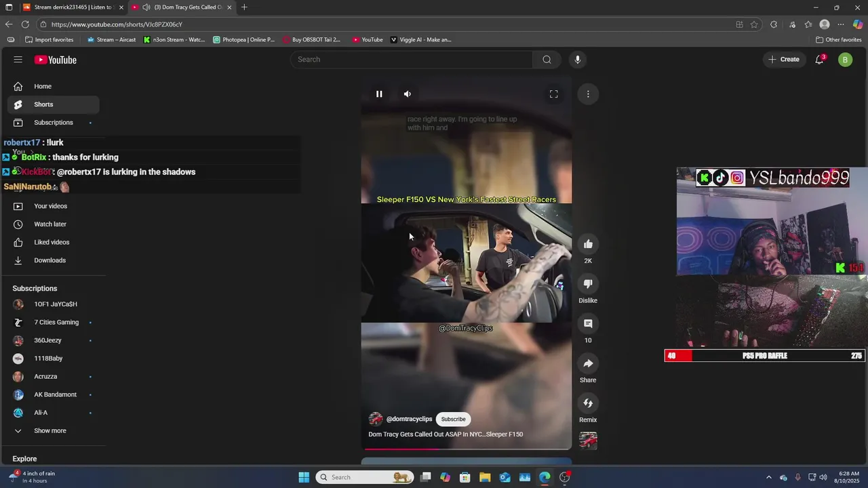Viewport: 868px width, 488px height.
Task: Open a new browser tab
Action: click(x=244, y=7)
